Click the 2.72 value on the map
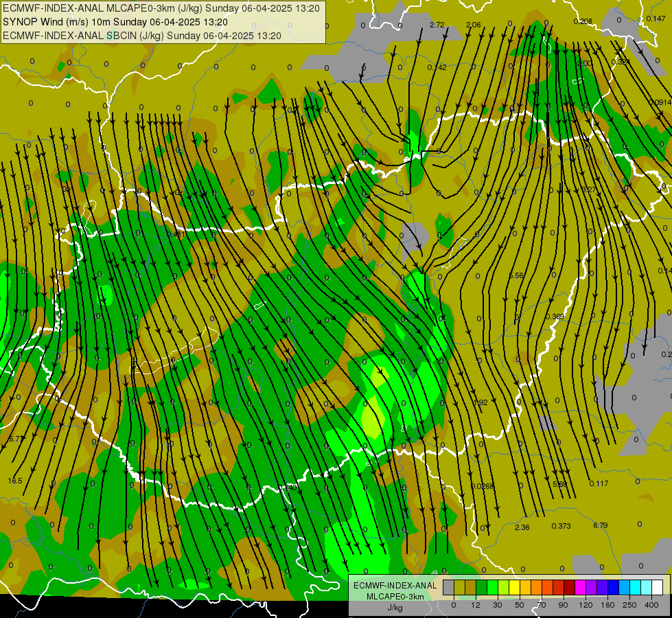The width and height of the screenshot is (672, 618). click(x=437, y=25)
